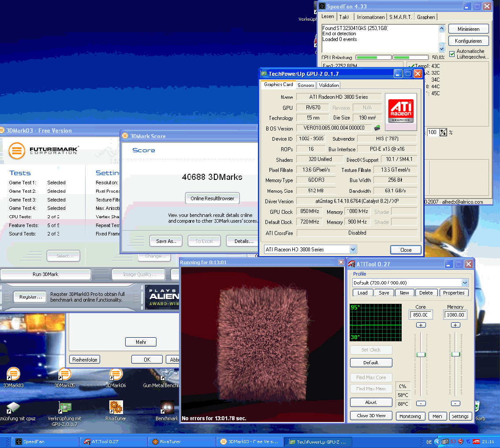Launch RivaTuner from the desktop icon
The image size is (500, 448).
(116, 407)
